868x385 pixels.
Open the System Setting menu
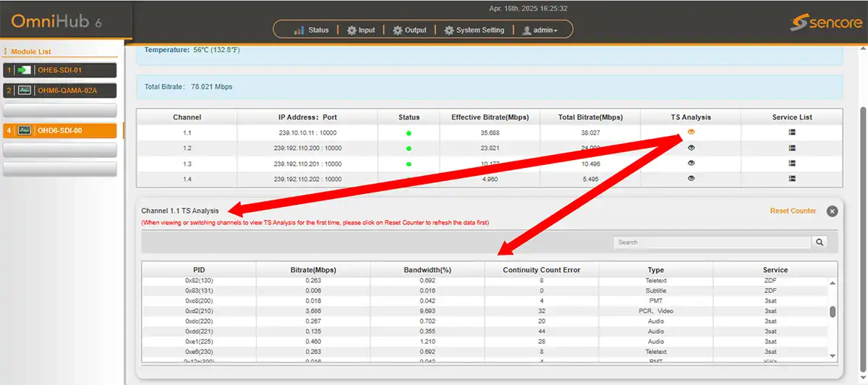[x=474, y=30]
